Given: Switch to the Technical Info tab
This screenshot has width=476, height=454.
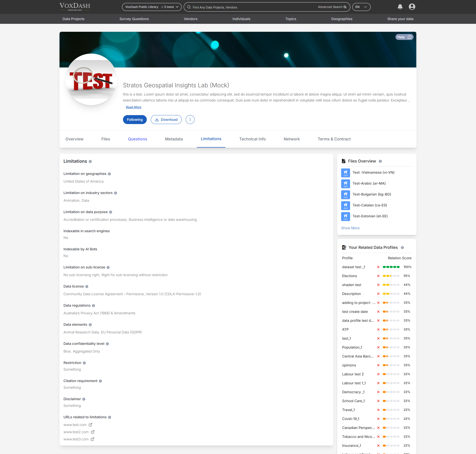Looking at the screenshot, I should click(252, 139).
